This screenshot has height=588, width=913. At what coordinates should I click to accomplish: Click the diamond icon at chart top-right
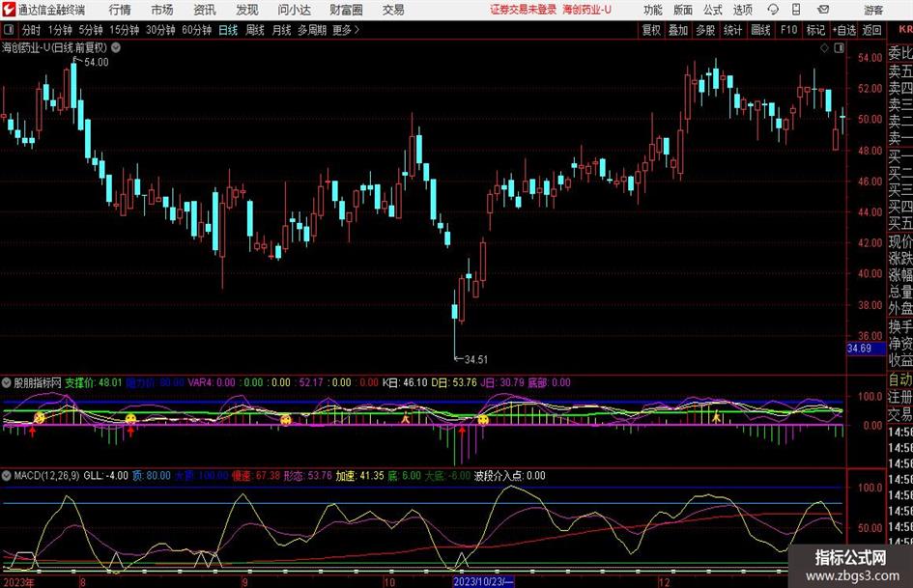point(824,48)
